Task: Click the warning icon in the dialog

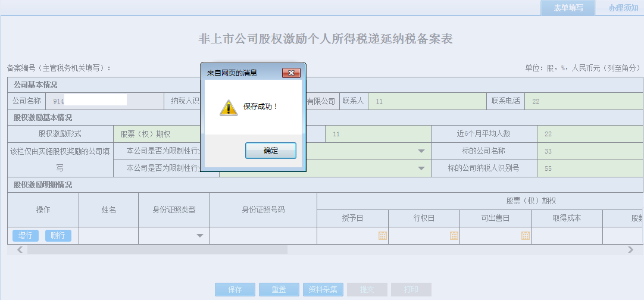Action: pos(229,107)
